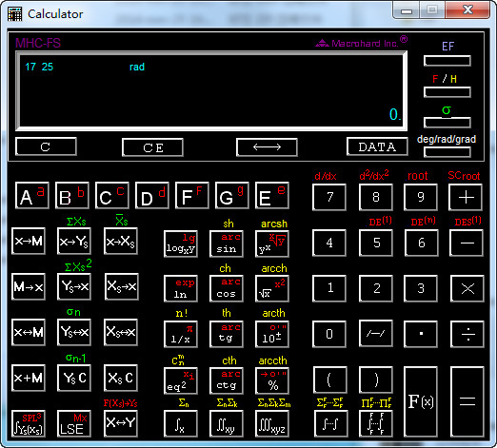Click the double integral ∬xy key
The height and width of the screenshot is (448, 497).
pyautogui.click(x=227, y=423)
